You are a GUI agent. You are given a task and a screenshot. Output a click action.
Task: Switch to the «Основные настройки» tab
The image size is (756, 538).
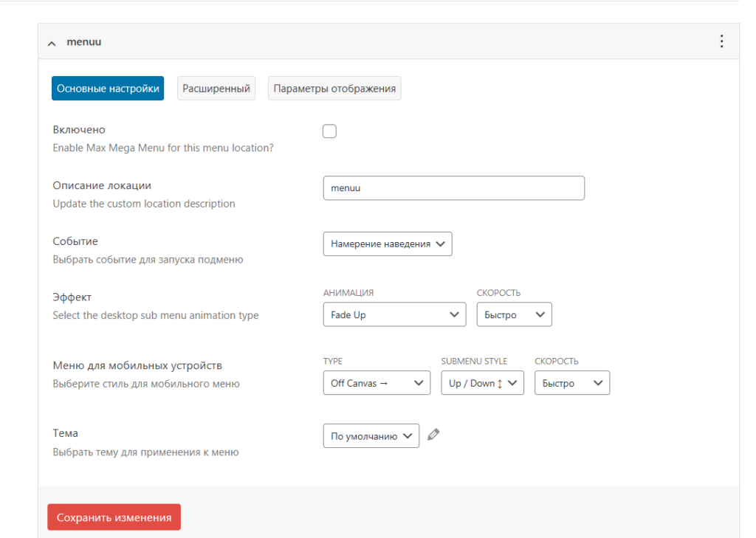108,89
